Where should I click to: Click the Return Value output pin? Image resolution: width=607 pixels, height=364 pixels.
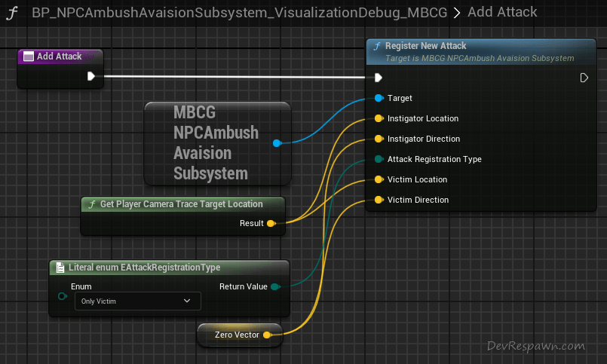click(274, 286)
